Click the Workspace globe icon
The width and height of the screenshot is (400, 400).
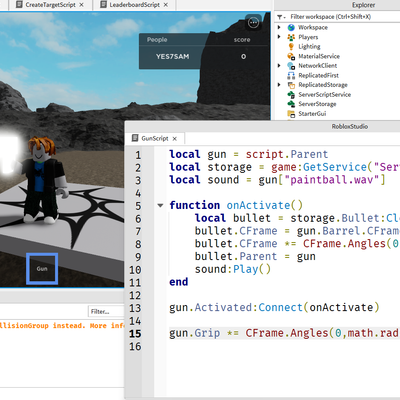pyautogui.click(x=291, y=27)
